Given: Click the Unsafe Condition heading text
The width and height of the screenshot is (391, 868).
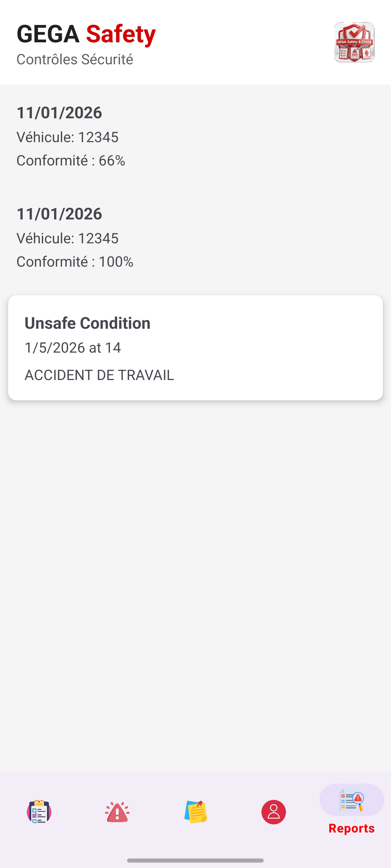Looking at the screenshot, I should click(87, 323).
